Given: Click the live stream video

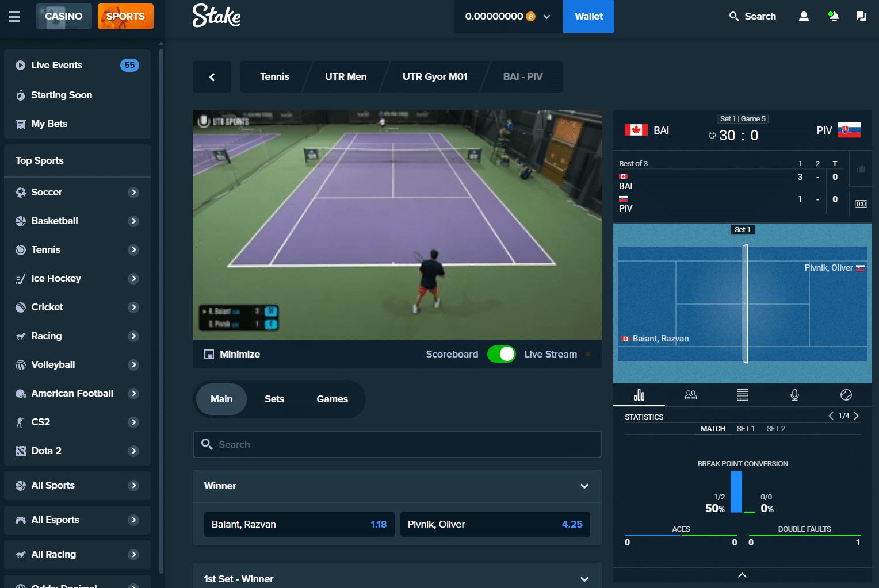Looking at the screenshot, I should [x=398, y=225].
